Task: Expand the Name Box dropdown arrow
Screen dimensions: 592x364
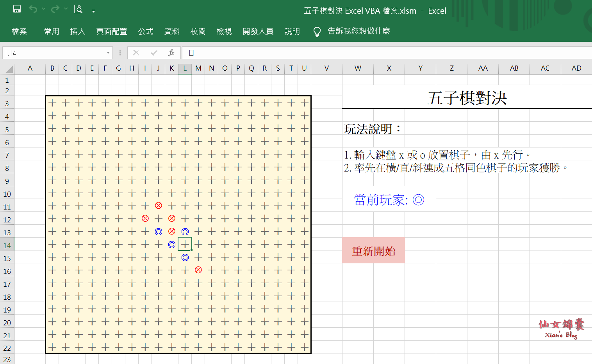Action: click(x=108, y=53)
